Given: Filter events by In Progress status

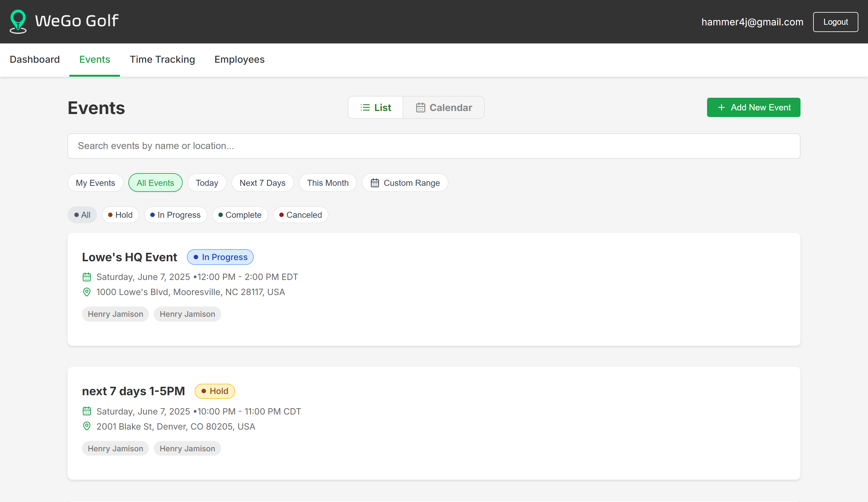Looking at the screenshot, I should pos(176,215).
